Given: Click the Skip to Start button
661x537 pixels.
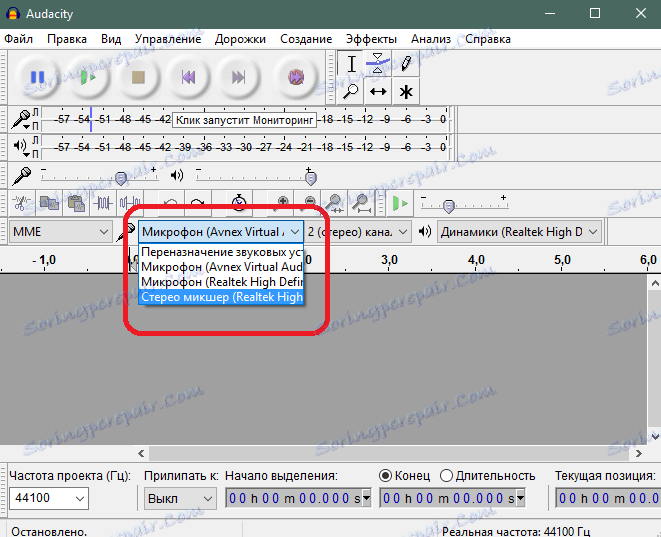Looking at the screenshot, I should pos(188,78).
